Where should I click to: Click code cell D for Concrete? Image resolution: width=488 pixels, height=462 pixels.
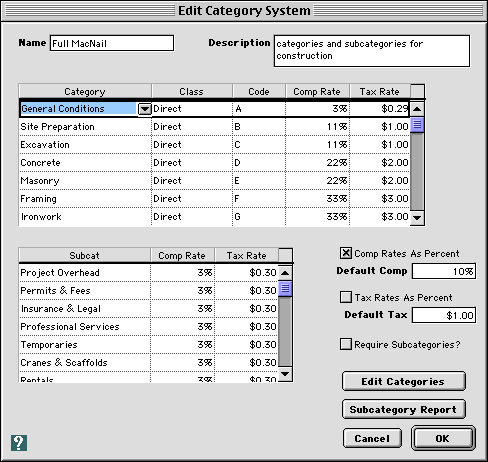point(259,163)
